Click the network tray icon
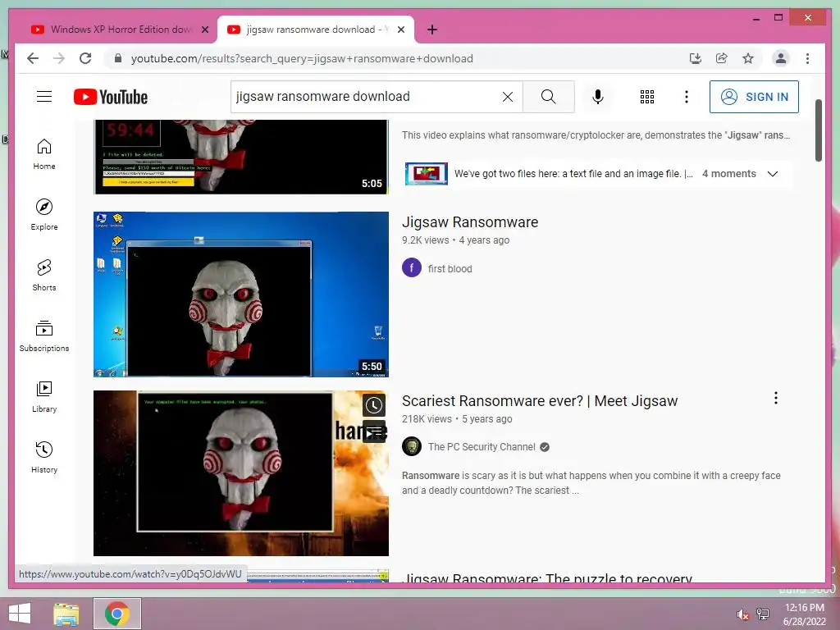The height and width of the screenshot is (630, 840). (763, 614)
